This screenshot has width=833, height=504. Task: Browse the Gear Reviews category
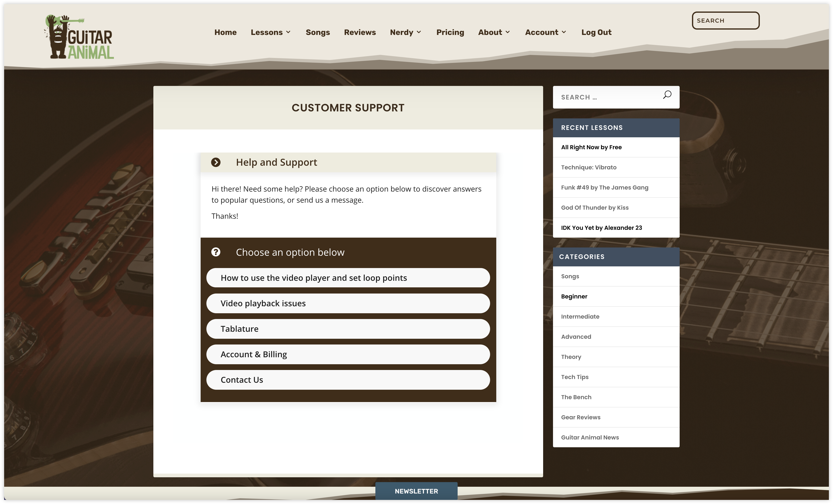tap(581, 417)
